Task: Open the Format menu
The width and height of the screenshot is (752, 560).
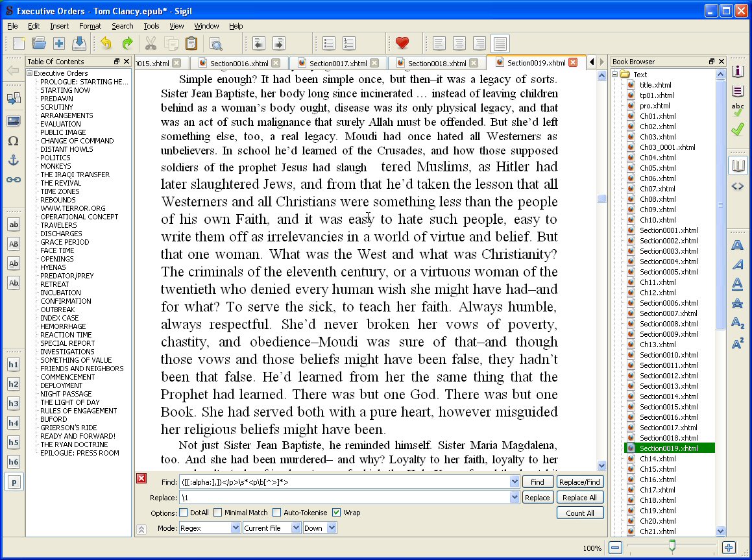Action: click(x=90, y=26)
